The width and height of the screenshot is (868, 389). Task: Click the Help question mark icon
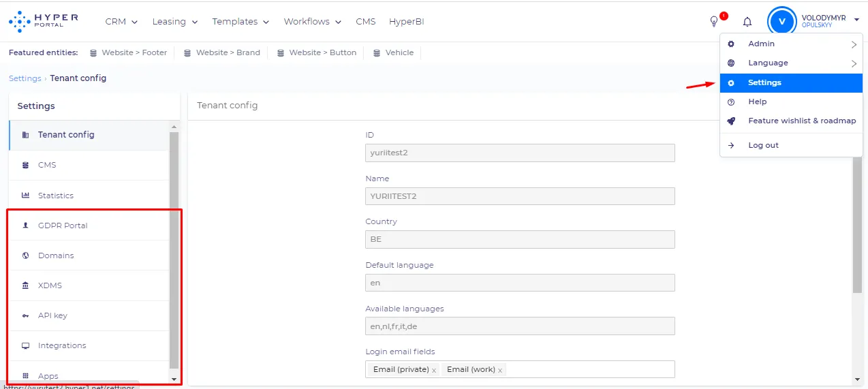click(731, 102)
